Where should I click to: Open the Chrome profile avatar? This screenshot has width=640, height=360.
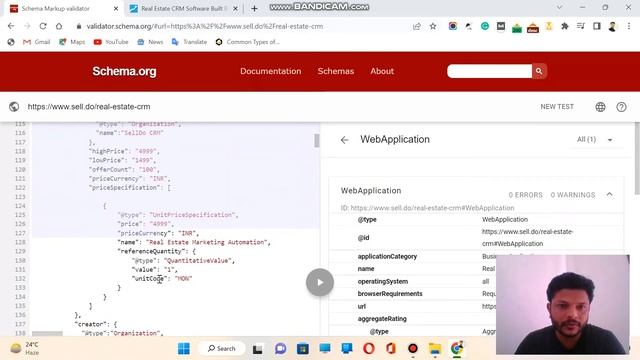coord(612,26)
